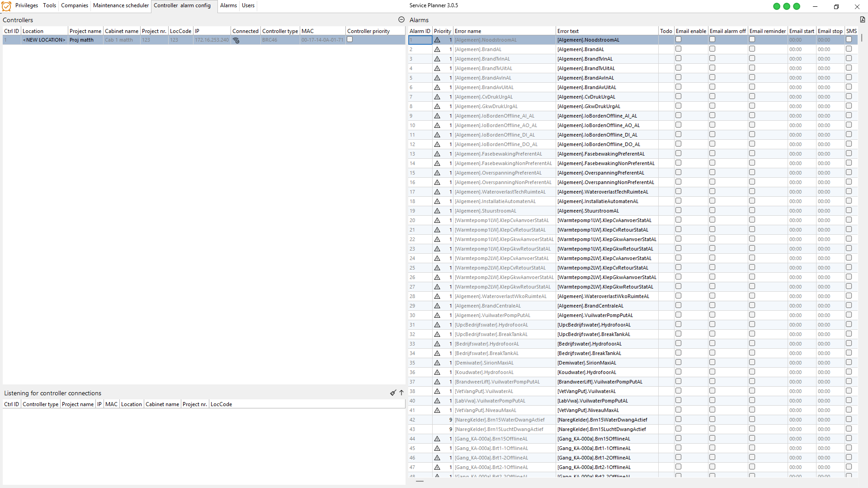Open the Tools menu
Screen dimensions: 868x488
[50, 5]
